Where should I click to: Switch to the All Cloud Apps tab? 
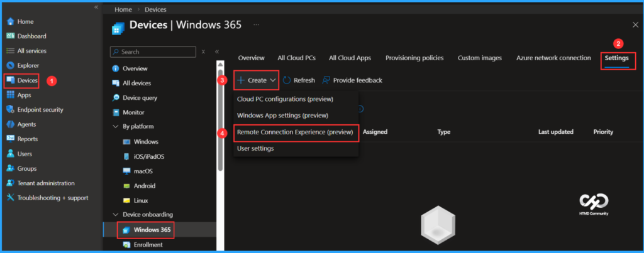click(350, 58)
